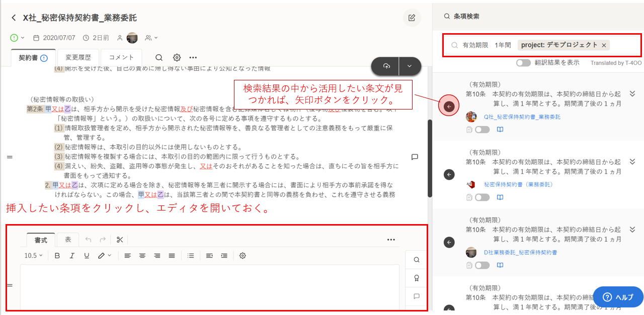Screen dimensions: 644x315
Task: Apply bold formatting in the editor toolbar
Action: 57,256
